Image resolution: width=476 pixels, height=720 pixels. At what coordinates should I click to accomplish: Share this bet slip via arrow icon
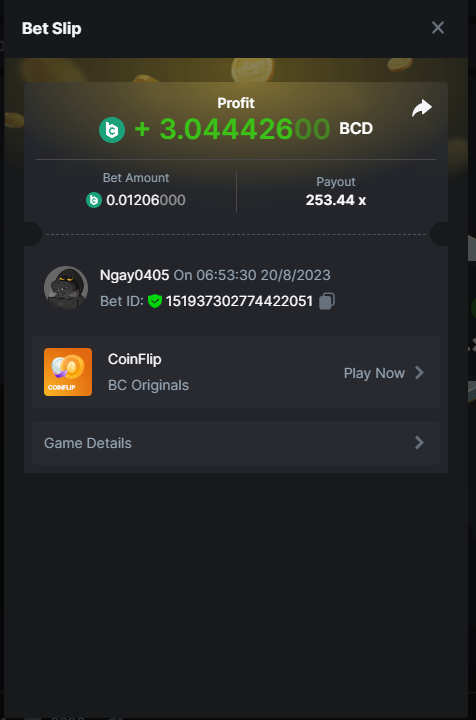coord(421,108)
